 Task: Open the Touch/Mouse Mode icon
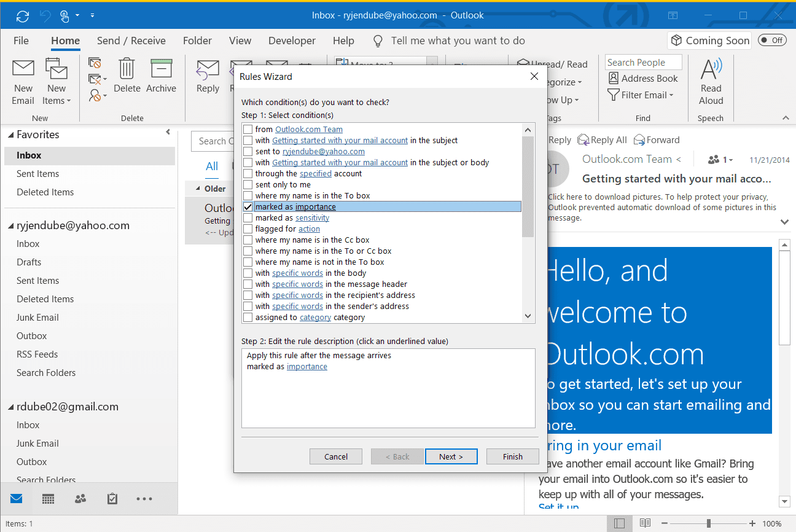[x=65, y=15]
